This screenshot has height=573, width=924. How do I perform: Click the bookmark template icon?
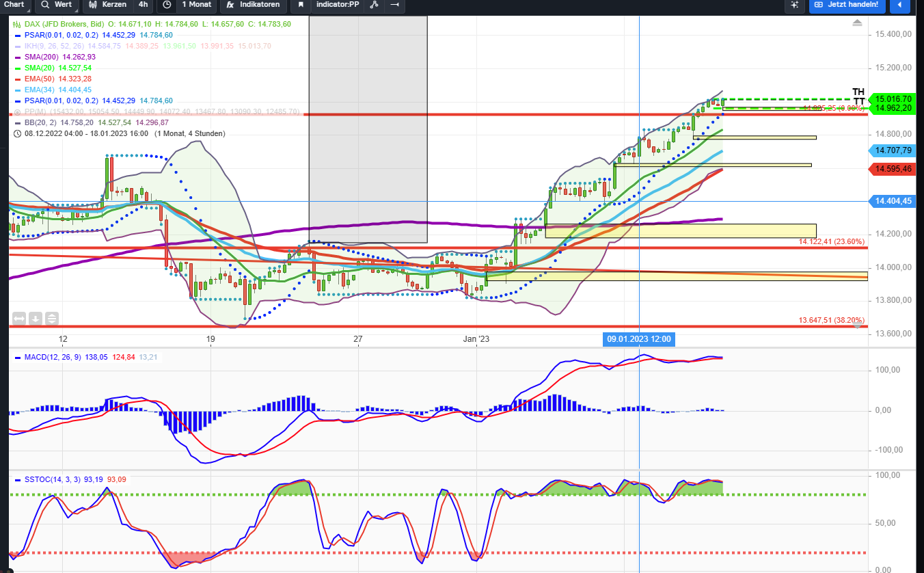[299, 5]
